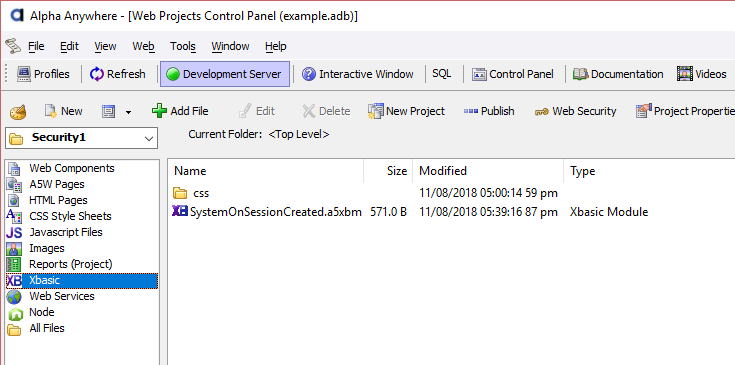This screenshot has width=735, height=365.
Task: Click the SQL toolbar button
Action: click(442, 74)
